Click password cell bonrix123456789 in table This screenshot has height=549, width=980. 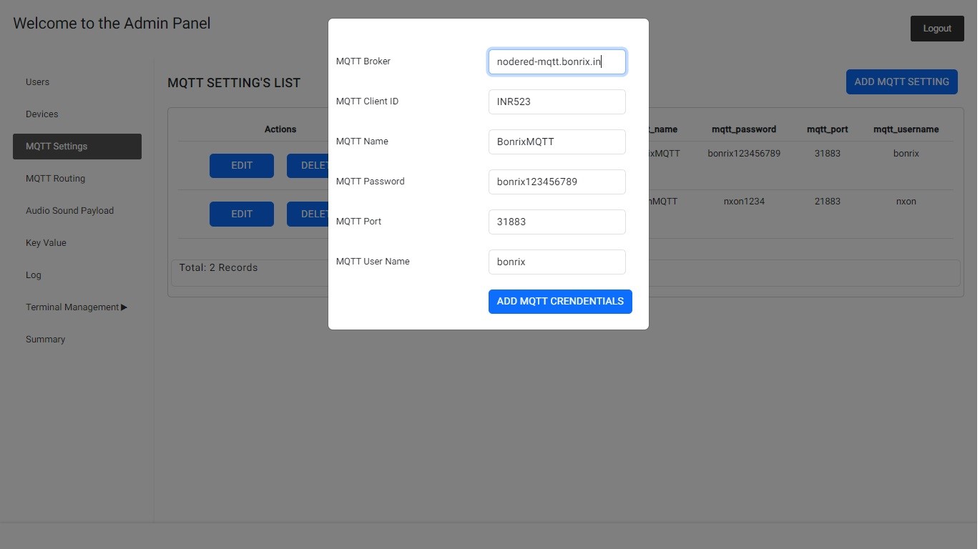(x=744, y=154)
